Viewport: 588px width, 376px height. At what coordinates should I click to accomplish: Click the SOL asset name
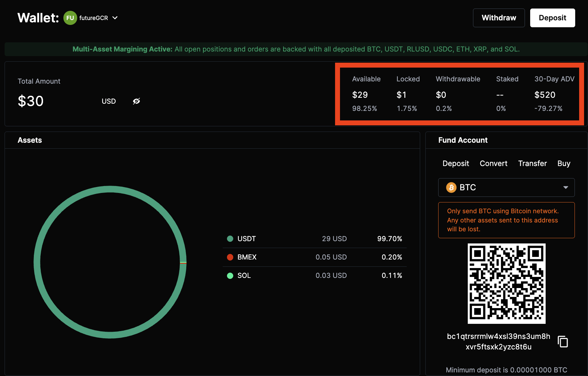244,275
